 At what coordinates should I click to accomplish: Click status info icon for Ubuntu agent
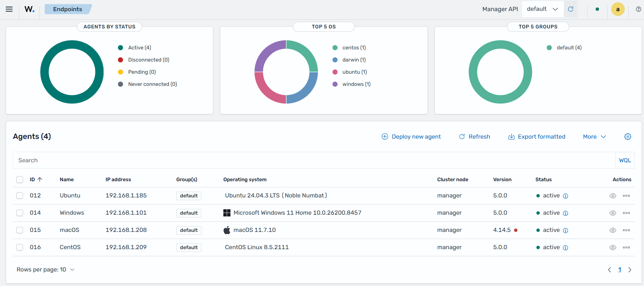click(x=565, y=196)
